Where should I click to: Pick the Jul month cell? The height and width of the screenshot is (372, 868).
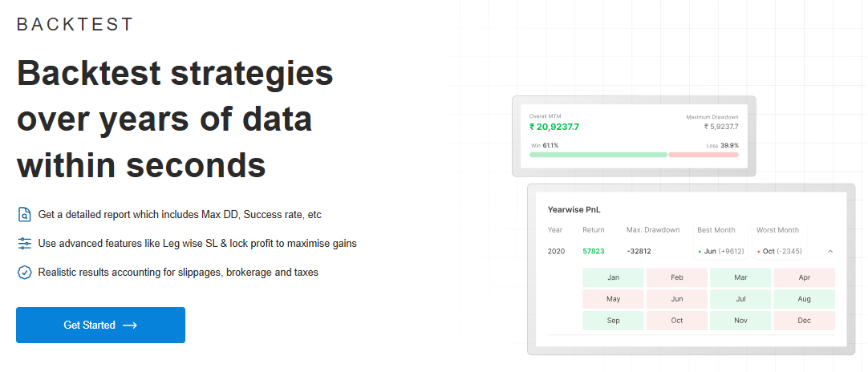pyautogui.click(x=740, y=299)
